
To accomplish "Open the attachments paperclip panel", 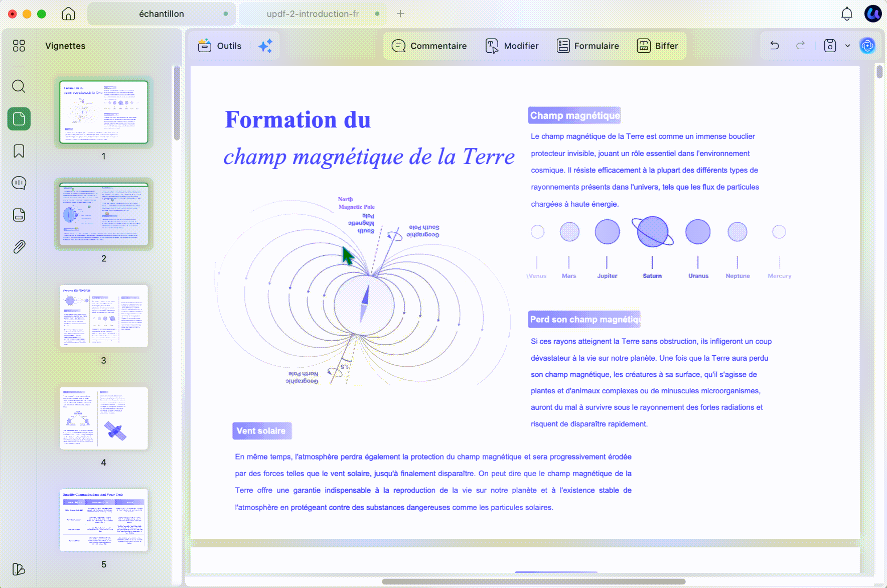I will point(19,247).
